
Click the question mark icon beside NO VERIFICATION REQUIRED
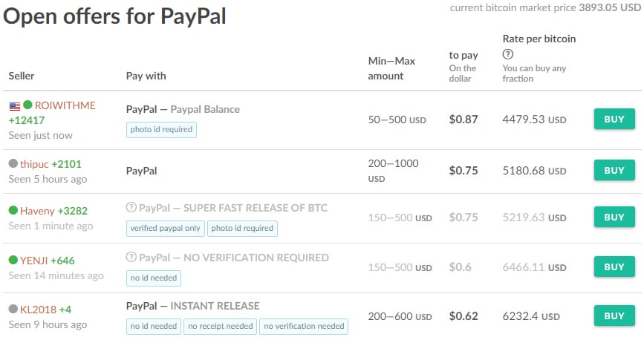tap(131, 258)
